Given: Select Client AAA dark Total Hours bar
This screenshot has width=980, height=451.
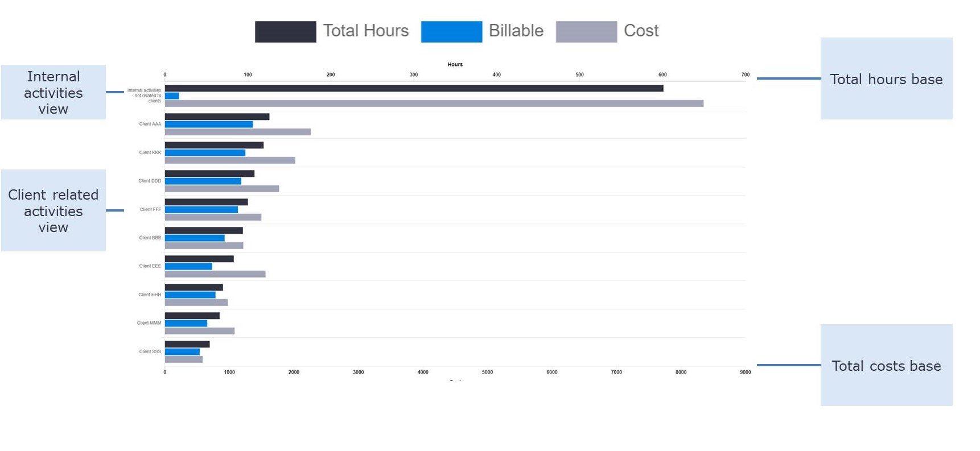Looking at the screenshot, I should click(x=217, y=117).
